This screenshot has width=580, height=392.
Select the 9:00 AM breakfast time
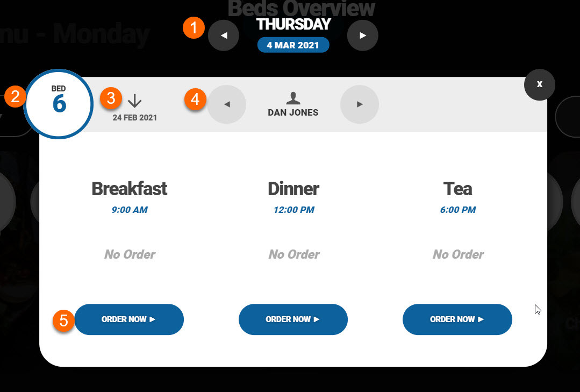pyautogui.click(x=130, y=210)
